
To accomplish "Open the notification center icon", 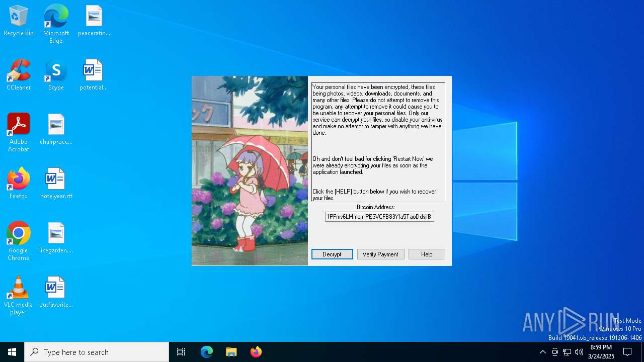I will point(627,352).
